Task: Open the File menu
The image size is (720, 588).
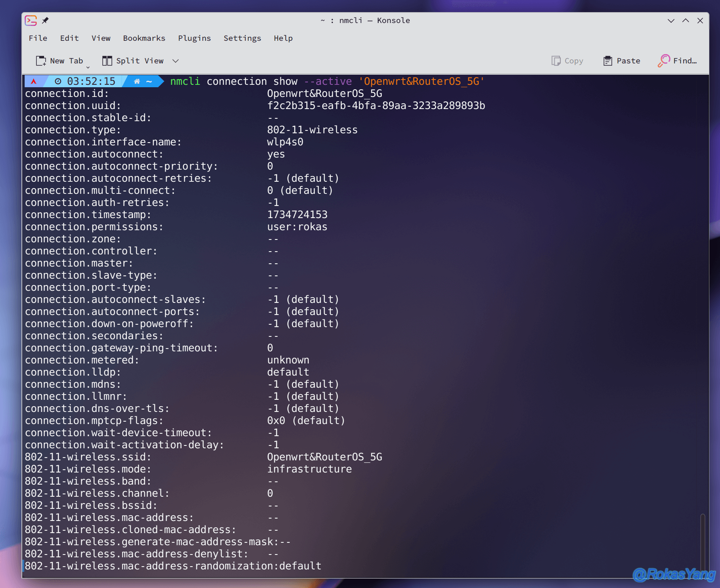Action: [x=38, y=38]
